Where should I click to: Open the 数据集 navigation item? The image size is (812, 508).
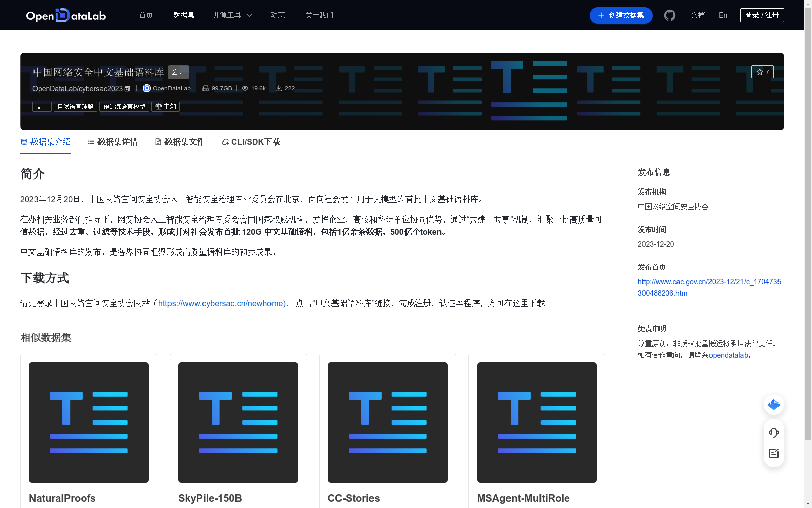click(184, 15)
